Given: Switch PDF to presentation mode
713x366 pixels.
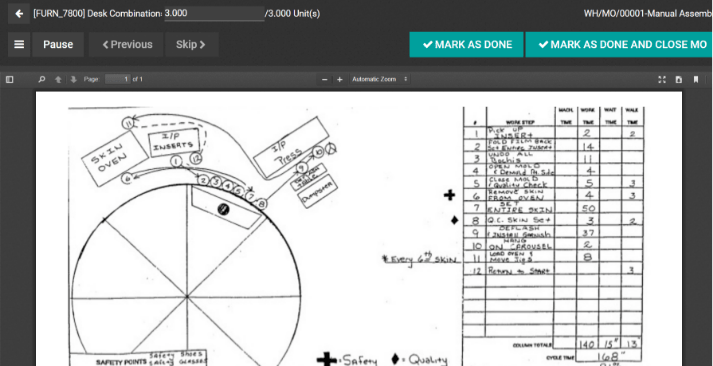Looking at the screenshot, I should pyautogui.click(x=662, y=80).
